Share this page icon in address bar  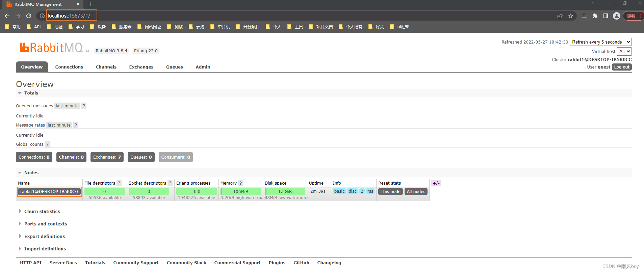tap(560, 16)
